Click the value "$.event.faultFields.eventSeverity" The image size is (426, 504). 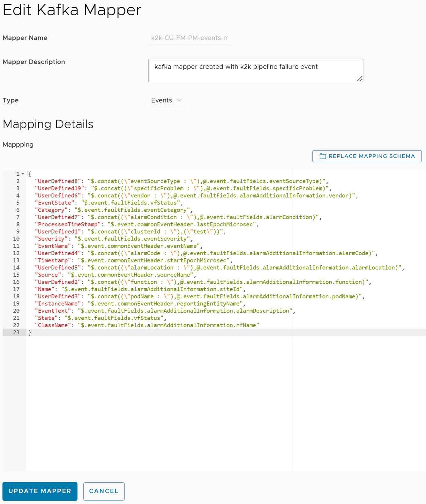coord(132,239)
